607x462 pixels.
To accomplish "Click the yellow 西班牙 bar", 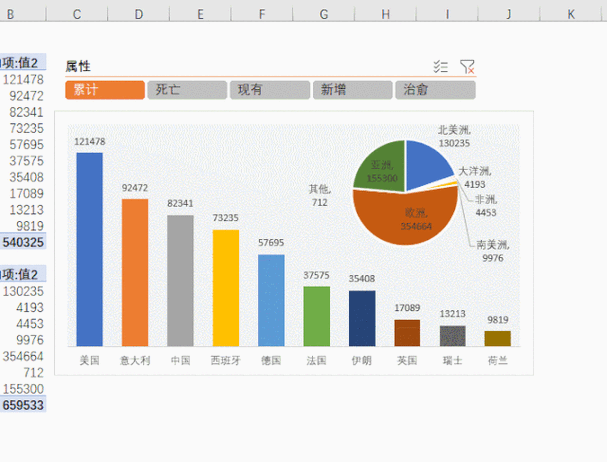I will pos(226,288).
